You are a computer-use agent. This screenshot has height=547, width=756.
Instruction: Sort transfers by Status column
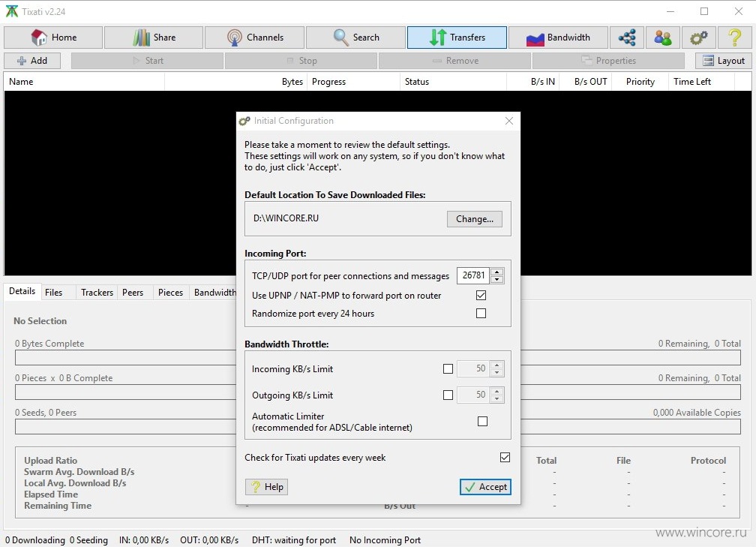pos(453,82)
